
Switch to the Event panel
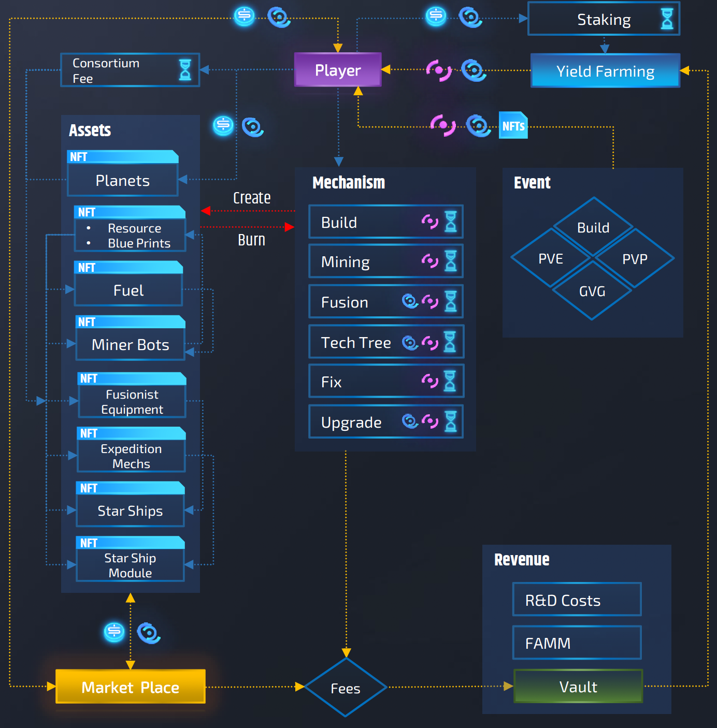pyautogui.click(x=532, y=182)
